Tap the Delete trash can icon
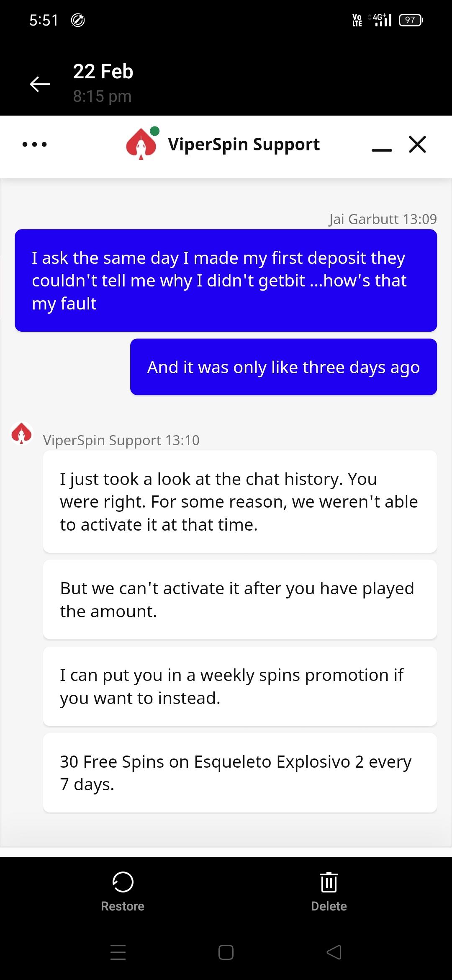 tap(329, 882)
